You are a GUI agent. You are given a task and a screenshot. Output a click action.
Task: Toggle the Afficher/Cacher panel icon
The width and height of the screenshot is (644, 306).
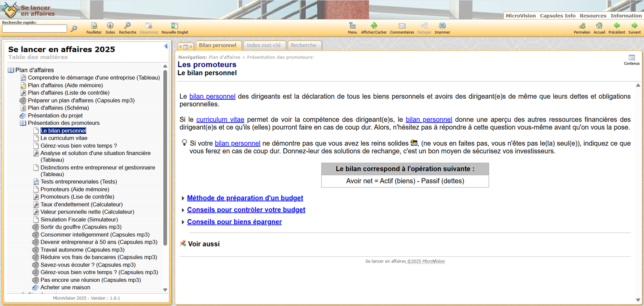click(374, 26)
